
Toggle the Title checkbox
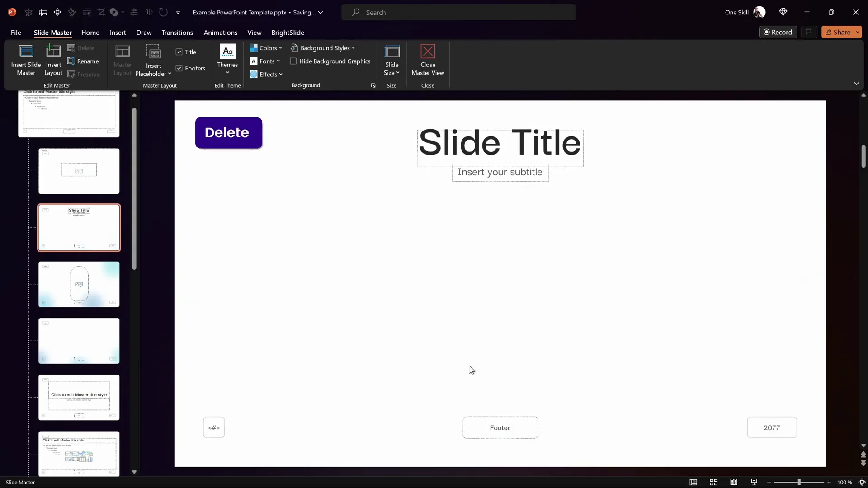(x=179, y=52)
